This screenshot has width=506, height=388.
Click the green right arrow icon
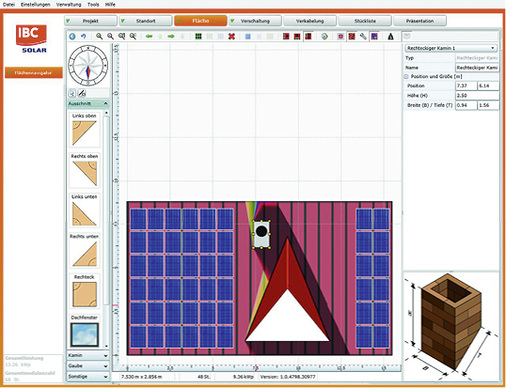(x=171, y=36)
